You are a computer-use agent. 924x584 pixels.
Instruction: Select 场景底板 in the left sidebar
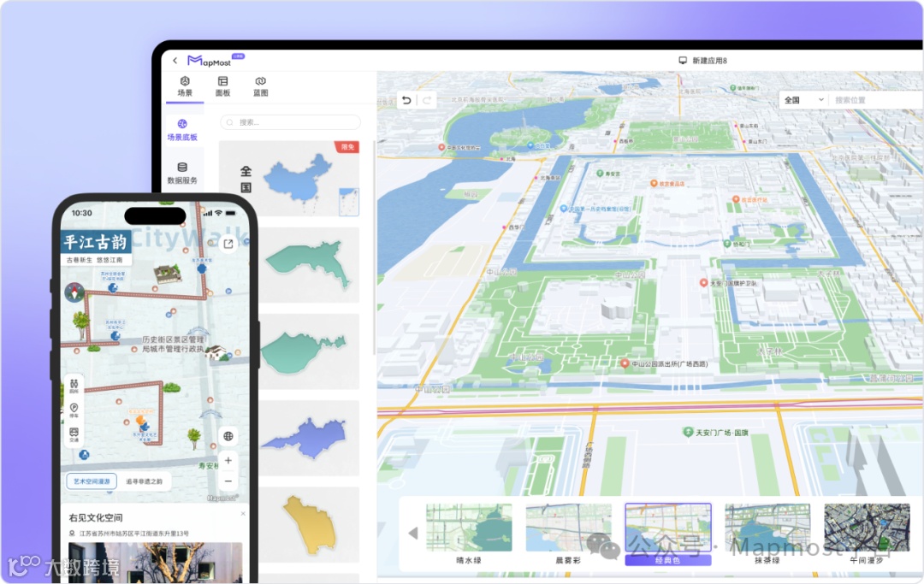[x=182, y=129]
